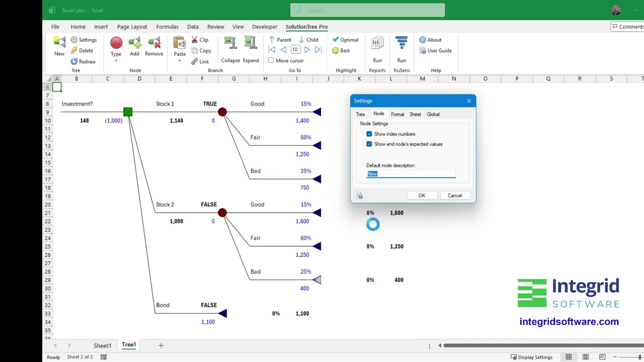Add a new worksheet
Screen dimensions: 644x362
(161, 345)
